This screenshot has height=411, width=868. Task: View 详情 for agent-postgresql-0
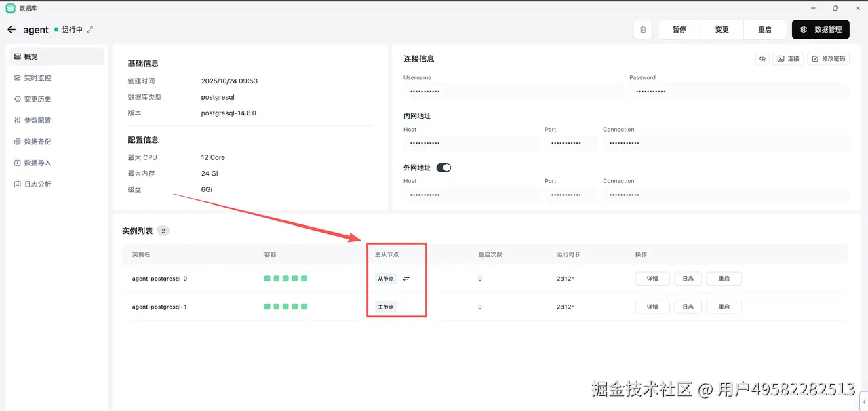652,279
